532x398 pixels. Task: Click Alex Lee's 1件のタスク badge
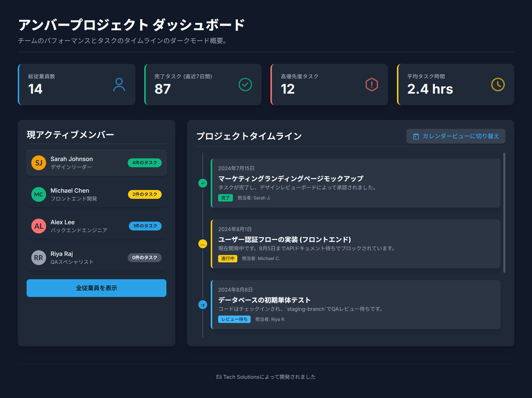pyautogui.click(x=145, y=226)
